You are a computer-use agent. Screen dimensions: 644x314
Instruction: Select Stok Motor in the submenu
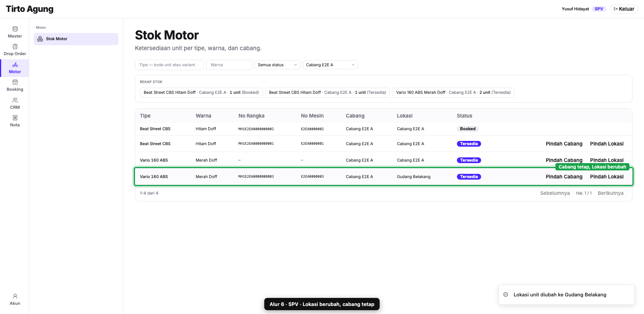point(76,39)
